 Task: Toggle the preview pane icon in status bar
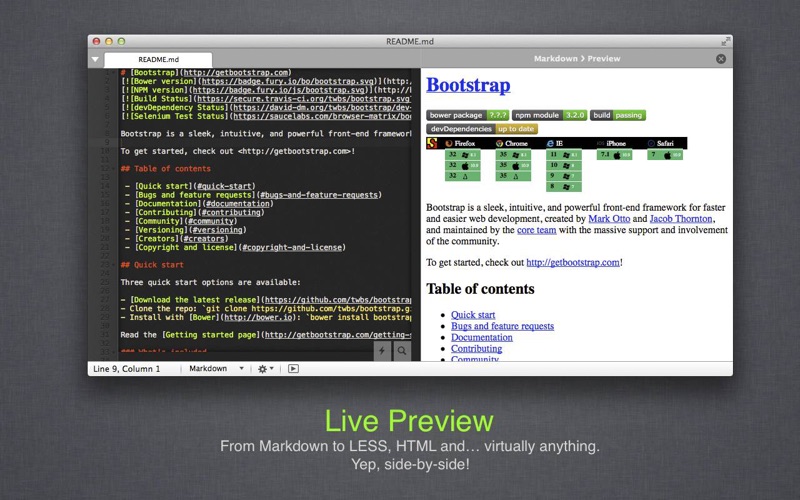pos(293,369)
